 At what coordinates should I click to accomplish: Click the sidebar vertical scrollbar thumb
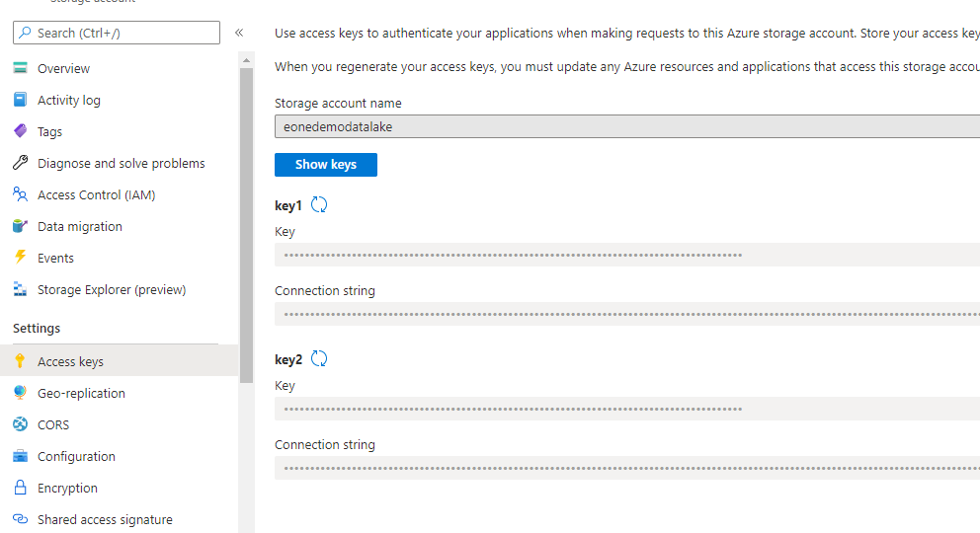pyautogui.click(x=246, y=225)
